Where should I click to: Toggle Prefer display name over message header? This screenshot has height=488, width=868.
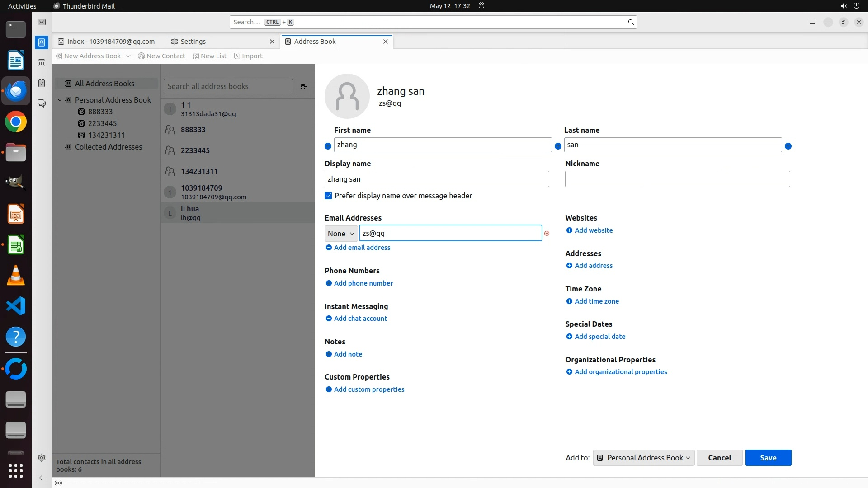(328, 196)
